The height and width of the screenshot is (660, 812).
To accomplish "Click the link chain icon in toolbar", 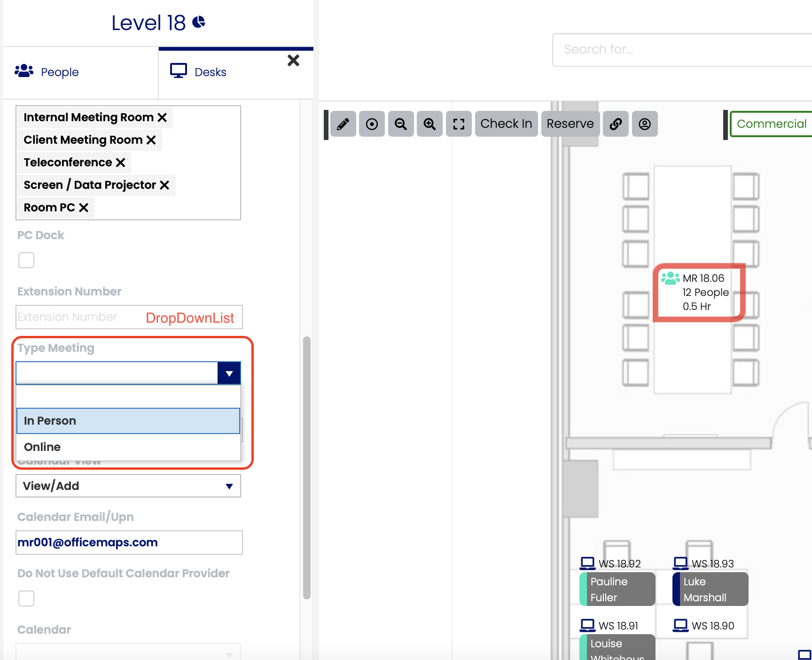I will 616,124.
